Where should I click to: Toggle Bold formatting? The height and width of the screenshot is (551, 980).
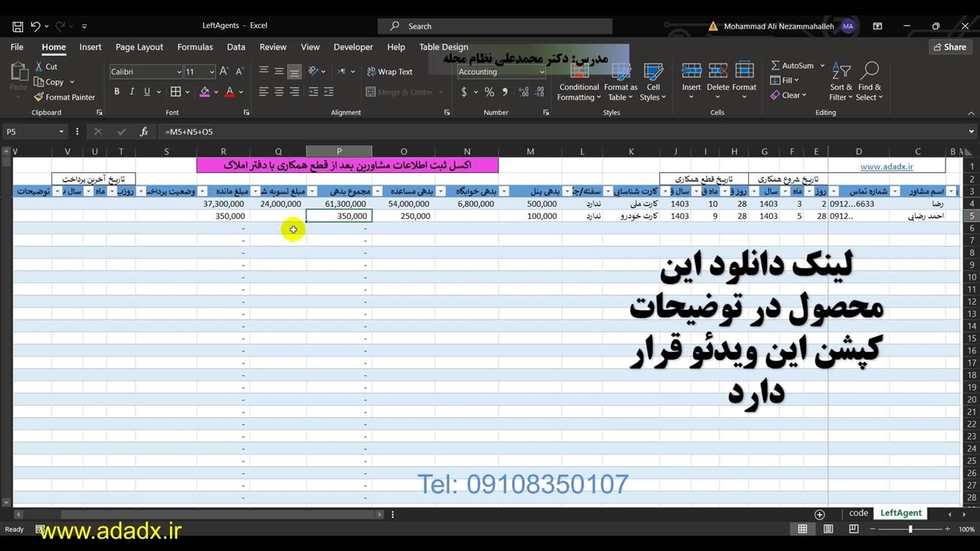116,92
